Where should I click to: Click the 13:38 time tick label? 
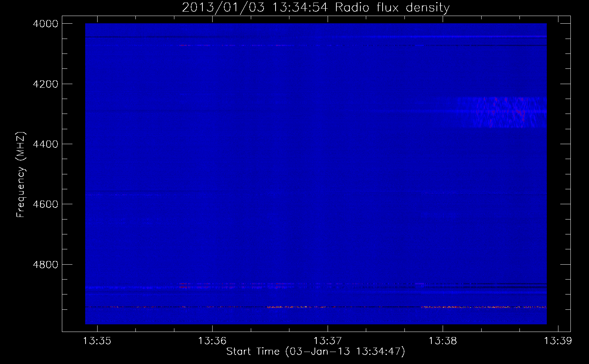pos(443,341)
